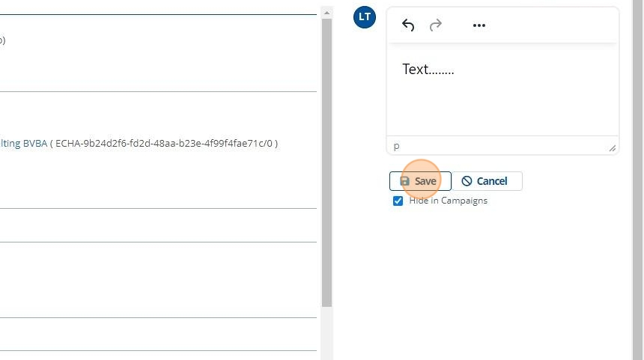644x360 pixels.
Task: Uncheck the Hide in Campaigns checkbox
Action: coord(398,201)
